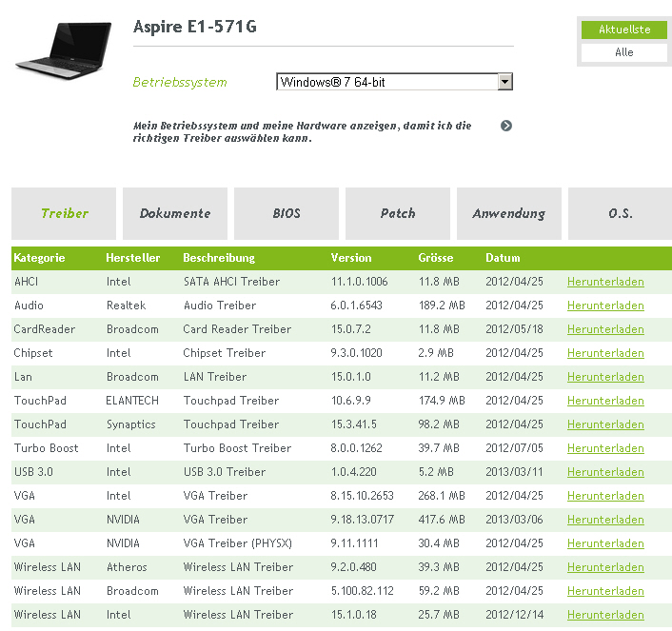Click version 15.0.1.0 cell
The width and height of the screenshot is (672, 631).
click(351, 377)
